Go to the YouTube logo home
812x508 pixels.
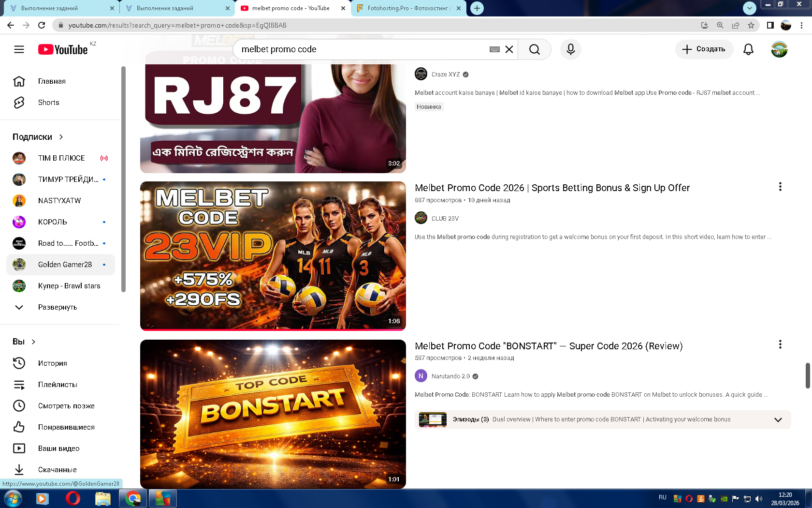click(x=63, y=49)
